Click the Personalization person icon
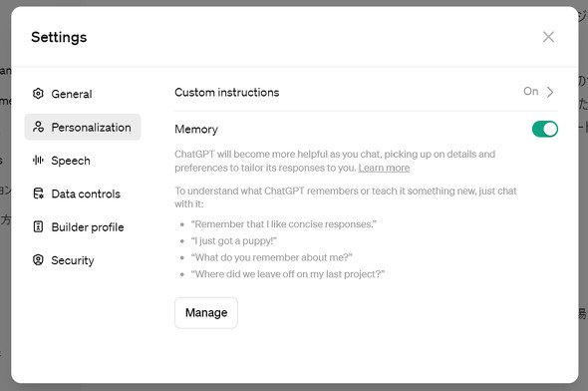The height and width of the screenshot is (391, 588). coord(38,127)
